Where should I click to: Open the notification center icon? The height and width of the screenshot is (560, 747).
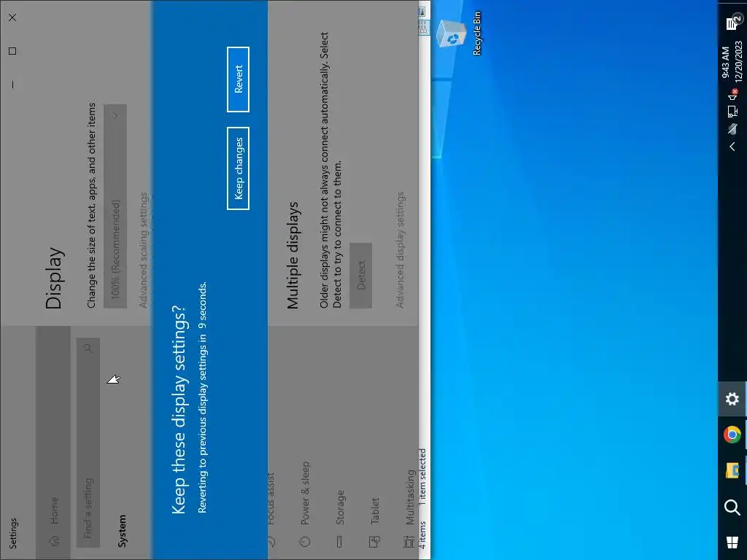click(x=733, y=23)
